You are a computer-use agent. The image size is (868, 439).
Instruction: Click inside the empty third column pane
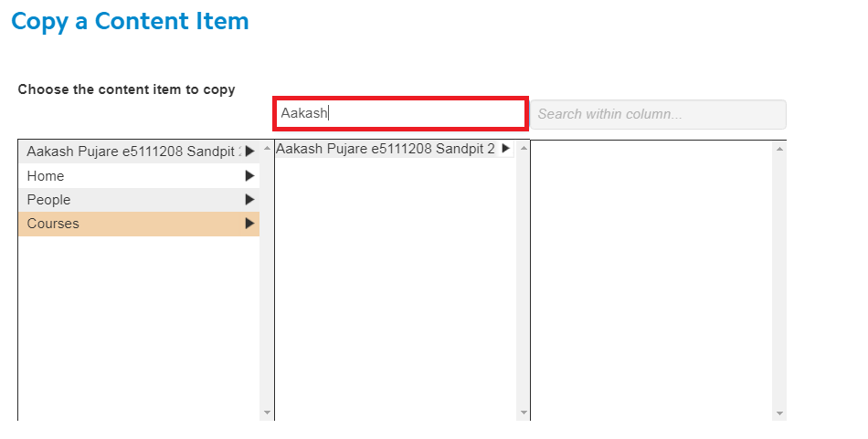(652, 280)
